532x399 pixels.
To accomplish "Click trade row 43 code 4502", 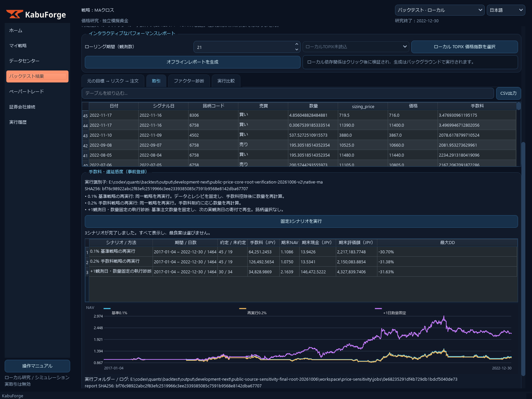I will [213, 135].
